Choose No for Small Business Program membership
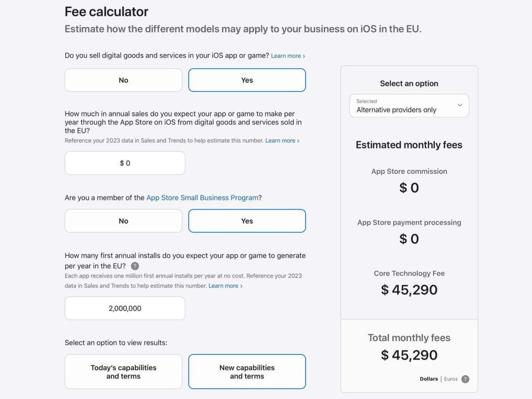The image size is (532, 399). pos(123,221)
